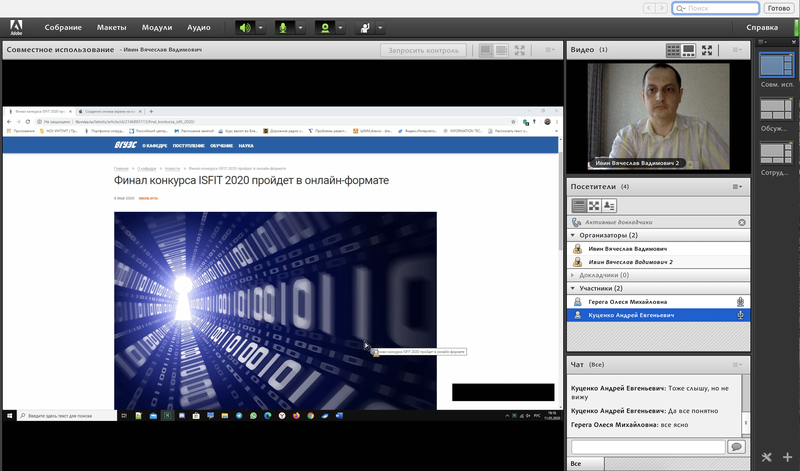Send chat message with speech bubble button
Viewport: 800px width, 471px height.
click(x=736, y=446)
